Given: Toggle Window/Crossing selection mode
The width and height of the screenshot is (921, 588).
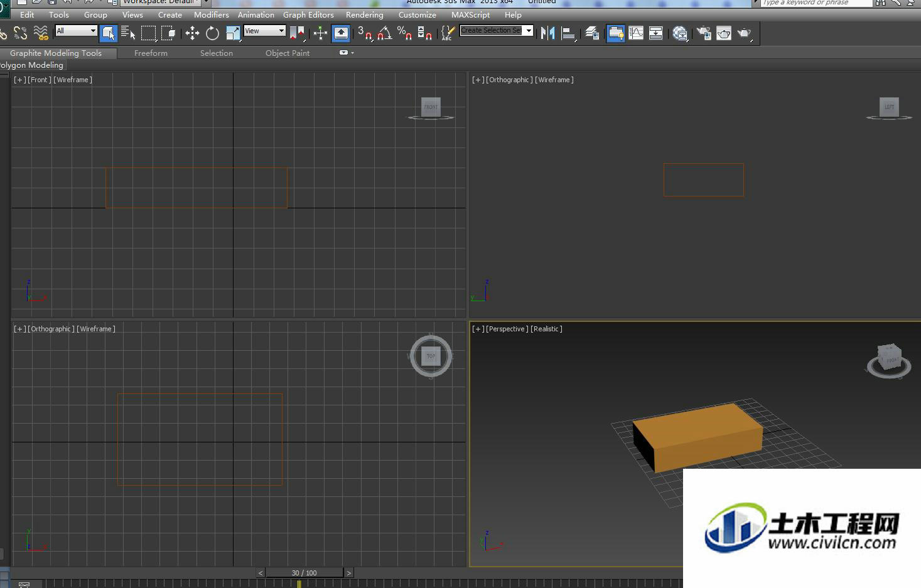Looking at the screenshot, I should 169,33.
